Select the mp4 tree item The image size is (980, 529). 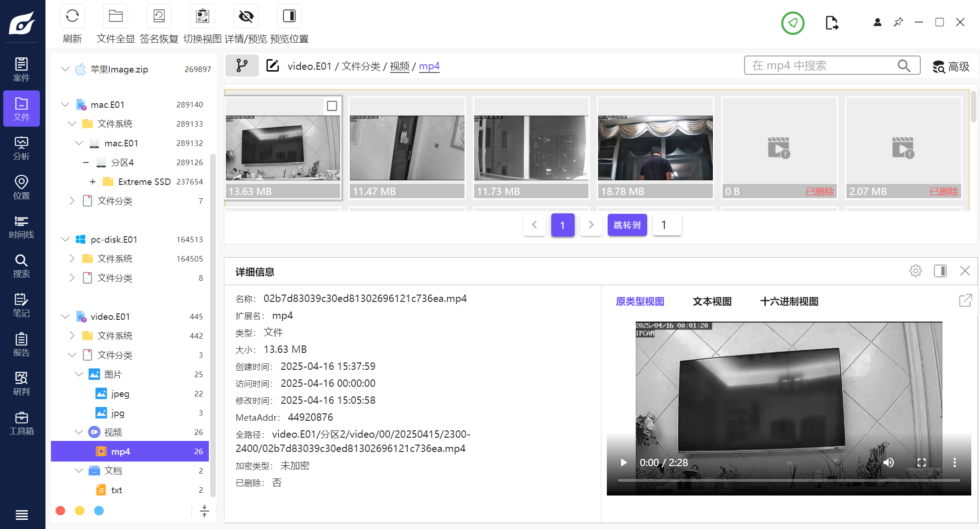(x=130, y=451)
